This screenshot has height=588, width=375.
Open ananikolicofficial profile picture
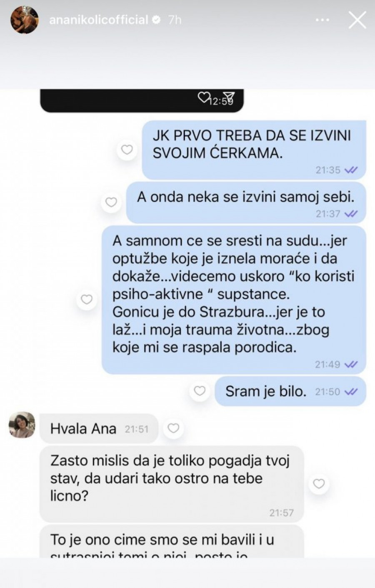[25, 20]
